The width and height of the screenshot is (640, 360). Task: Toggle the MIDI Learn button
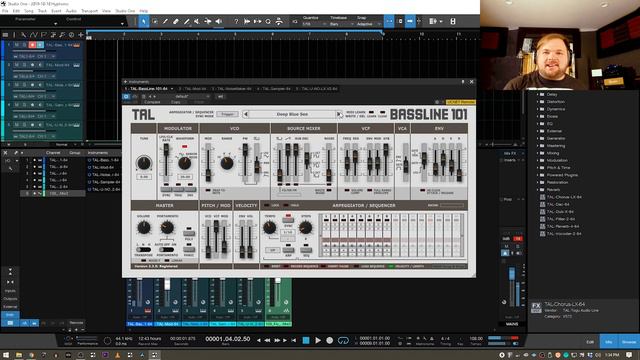click(371, 112)
